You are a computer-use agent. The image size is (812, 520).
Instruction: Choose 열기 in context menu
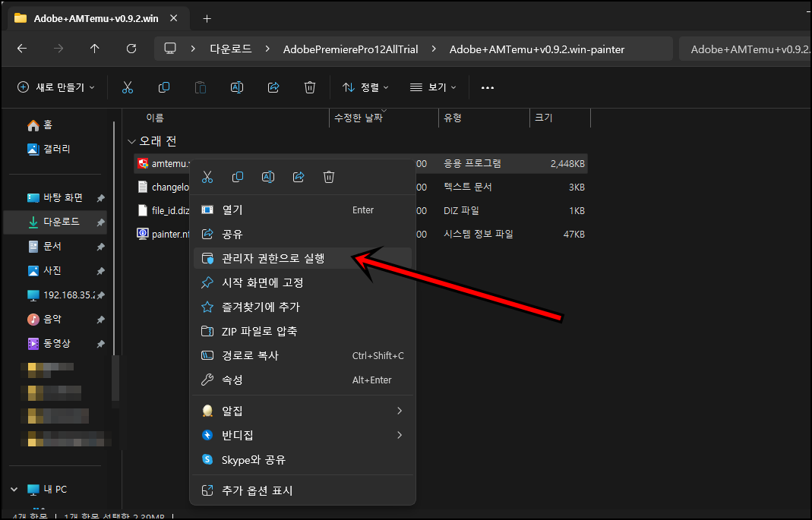click(303, 210)
